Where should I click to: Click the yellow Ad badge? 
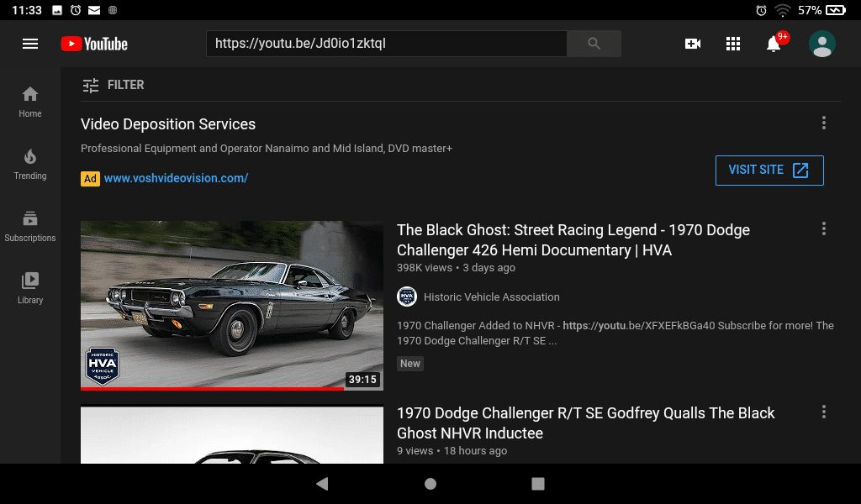pos(90,178)
